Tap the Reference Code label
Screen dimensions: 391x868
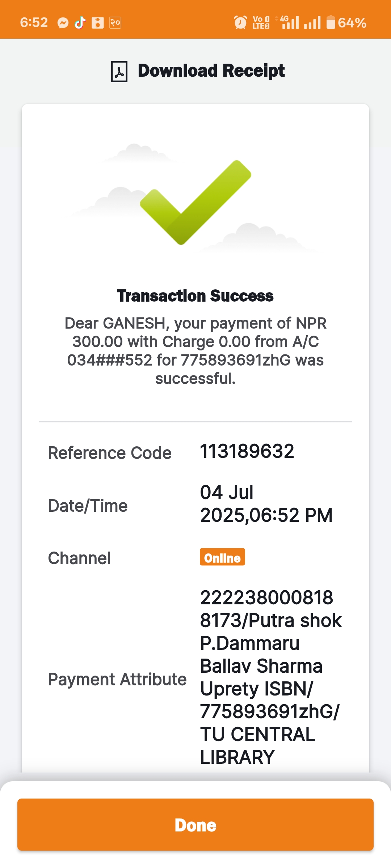click(x=110, y=453)
